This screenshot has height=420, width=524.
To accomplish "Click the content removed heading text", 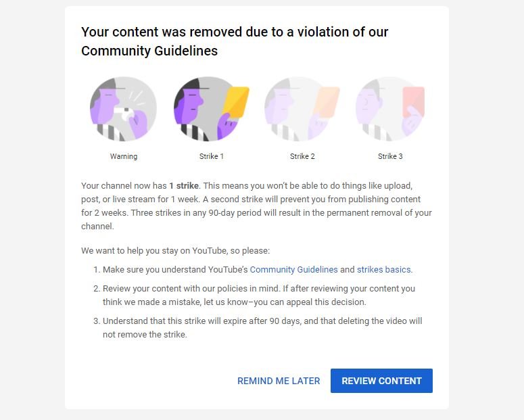I will pos(235,41).
